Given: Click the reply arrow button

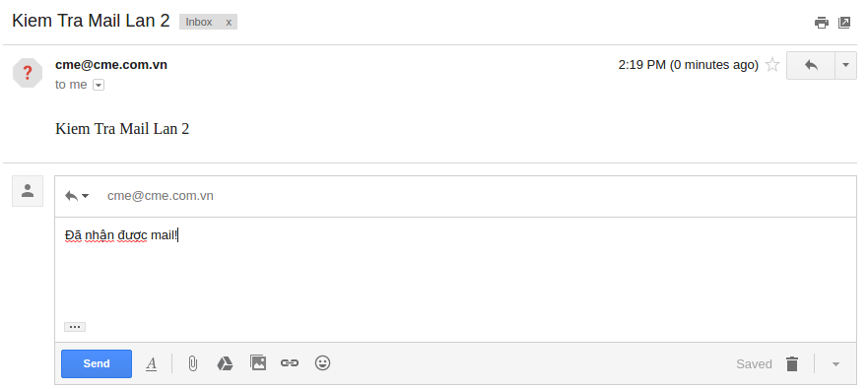Looking at the screenshot, I should click(x=811, y=65).
